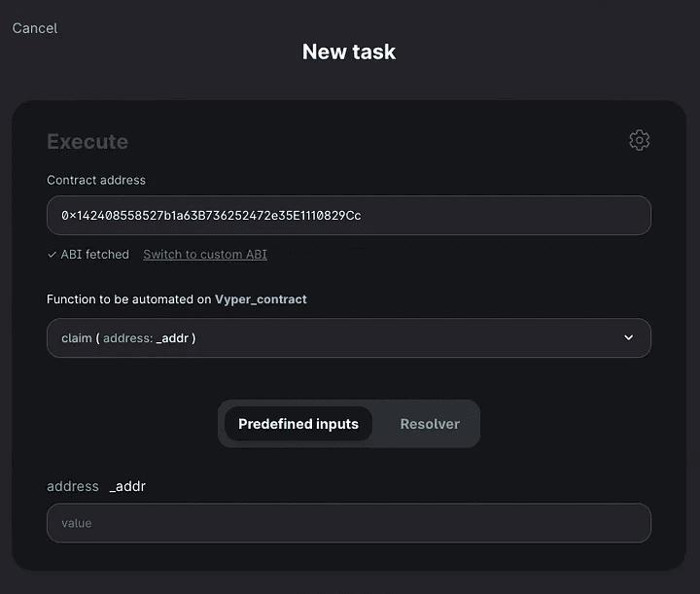This screenshot has height=594, width=700.
Task: Switch to the Resolver tab
Action: tap(430, 424)
